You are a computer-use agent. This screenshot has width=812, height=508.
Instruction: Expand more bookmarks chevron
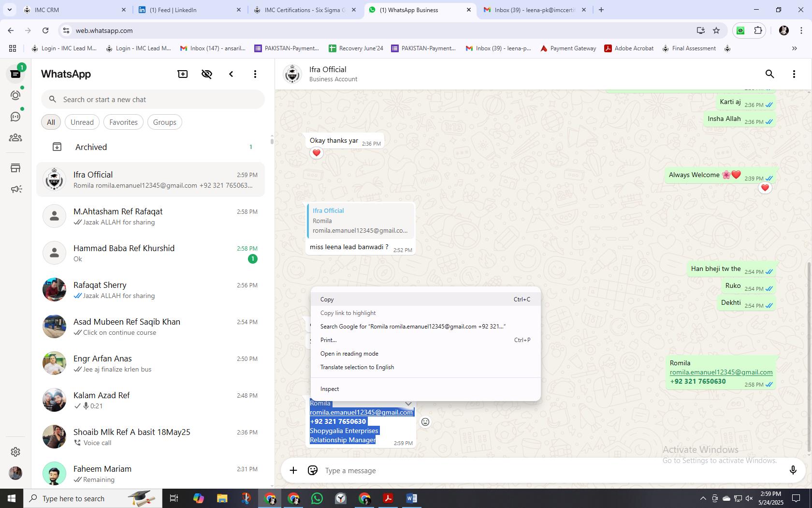794,48
